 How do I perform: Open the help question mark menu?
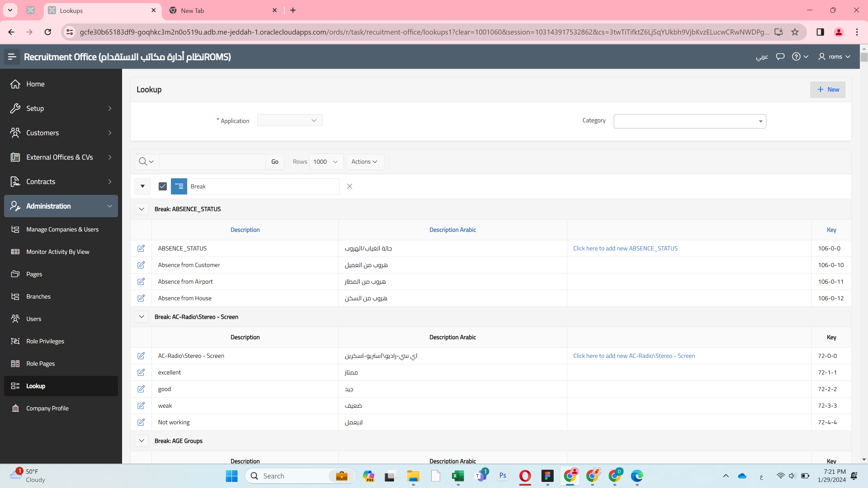pyautogui.click(x=800, y=57)
